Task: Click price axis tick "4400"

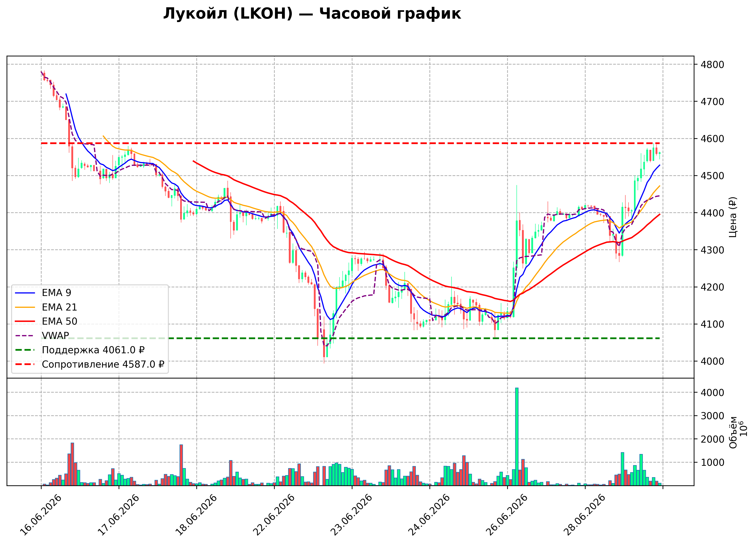Action: click(712, 213)
